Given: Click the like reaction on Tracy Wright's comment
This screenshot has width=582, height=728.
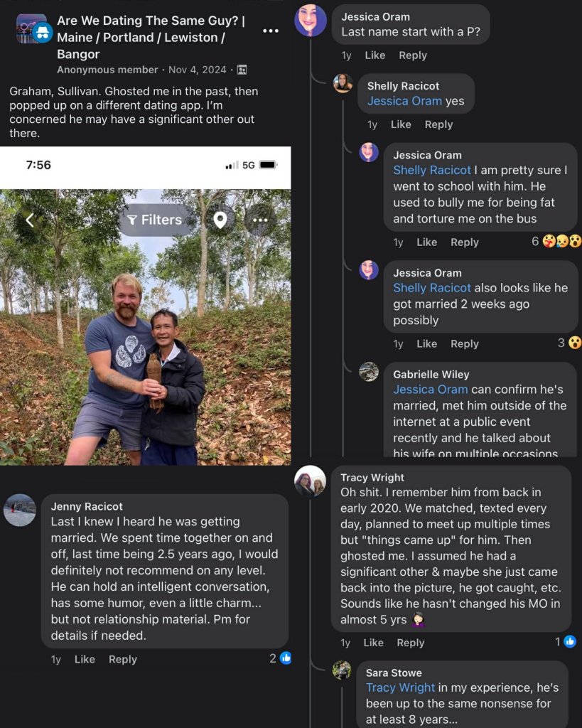Looking at the screenshot, I should click(x=570, y=642).
